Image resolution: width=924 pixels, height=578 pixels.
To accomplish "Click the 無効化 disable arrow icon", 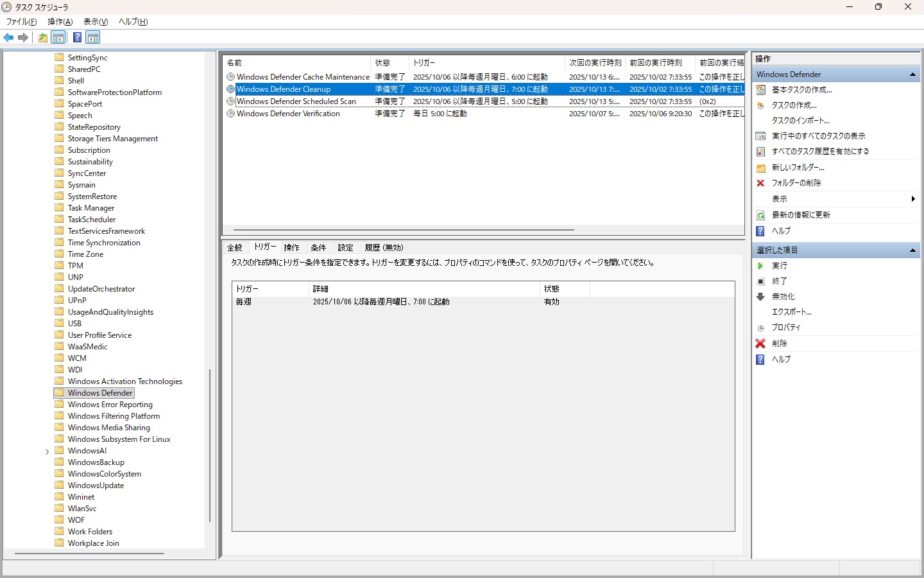I will click(760, 297).
